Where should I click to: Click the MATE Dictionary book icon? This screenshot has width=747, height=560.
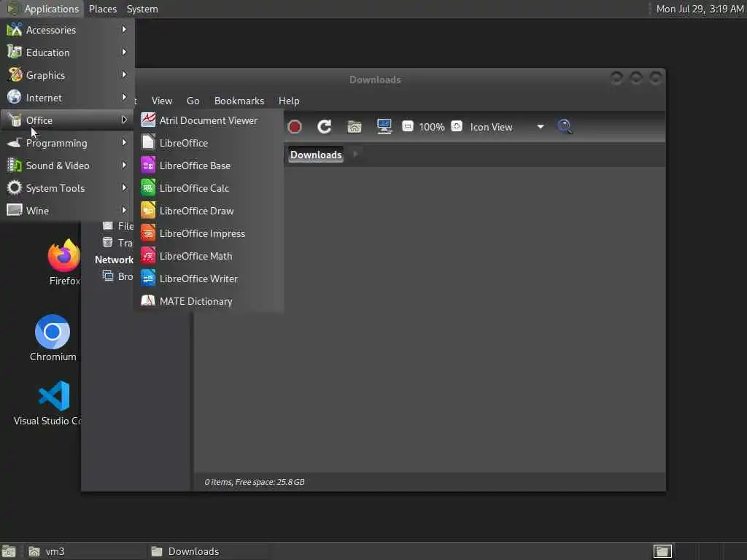pyautogui.click(x=148, y=301)
